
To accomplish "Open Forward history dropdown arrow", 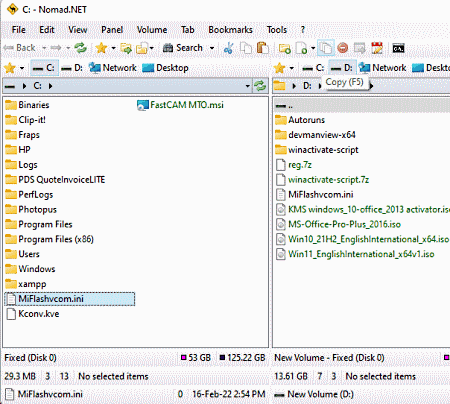I will click(x=68, y=48).
